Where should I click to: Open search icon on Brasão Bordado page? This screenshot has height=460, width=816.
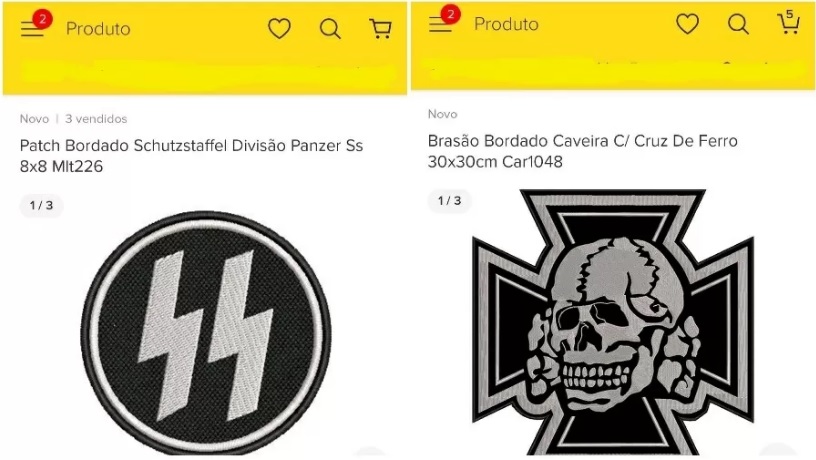pos(738,24)
